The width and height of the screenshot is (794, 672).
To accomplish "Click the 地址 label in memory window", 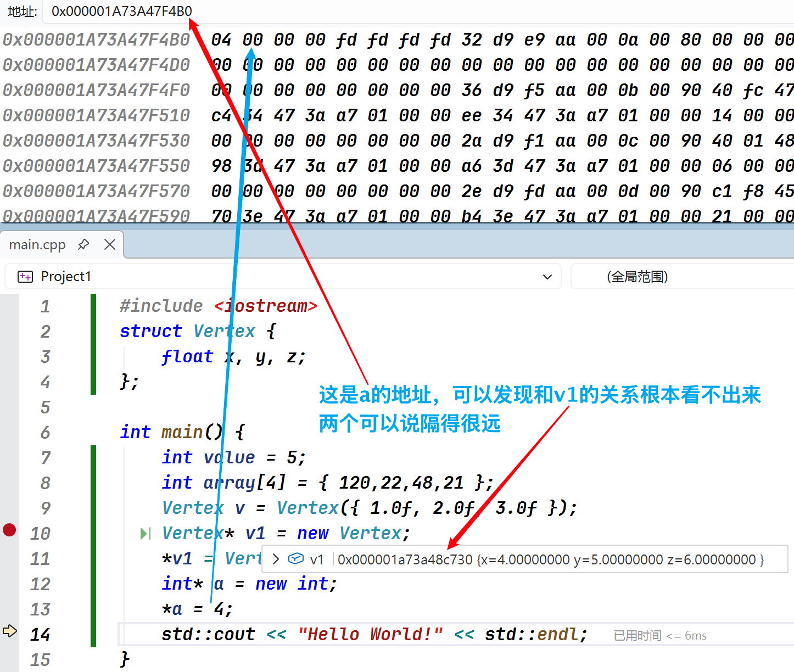I will (x=22, y=12).
